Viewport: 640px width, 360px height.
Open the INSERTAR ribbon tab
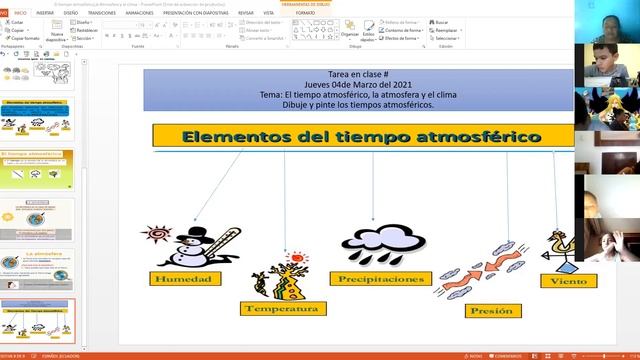[45, 13]
